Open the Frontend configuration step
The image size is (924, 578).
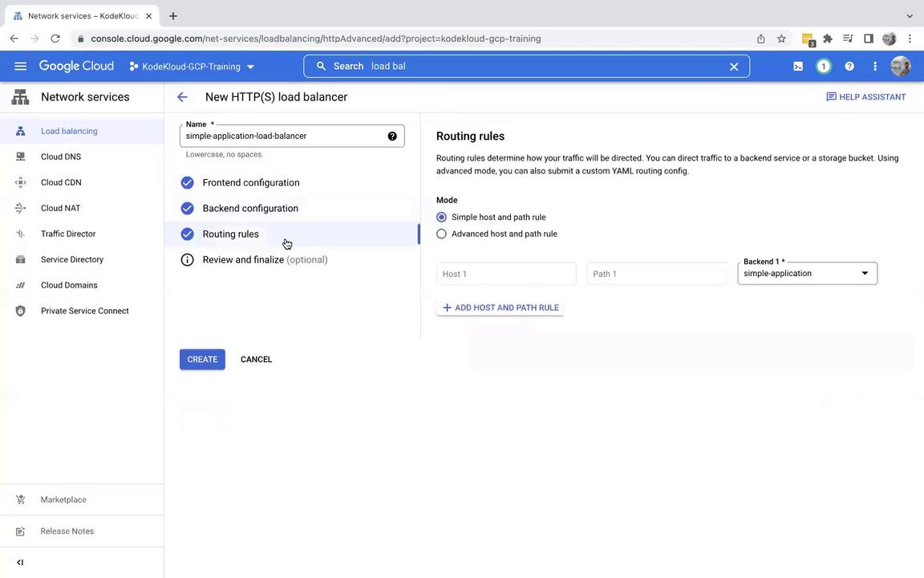pos(250,183)
